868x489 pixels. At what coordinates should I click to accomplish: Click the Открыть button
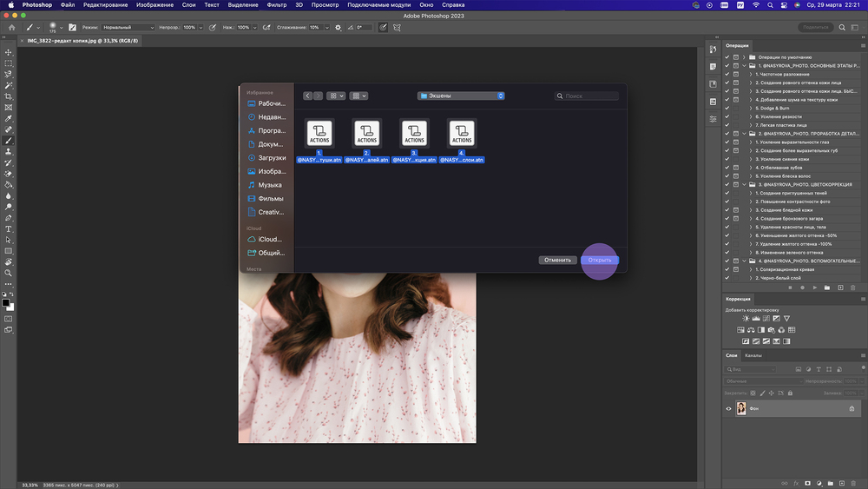[x=600, y=260]
